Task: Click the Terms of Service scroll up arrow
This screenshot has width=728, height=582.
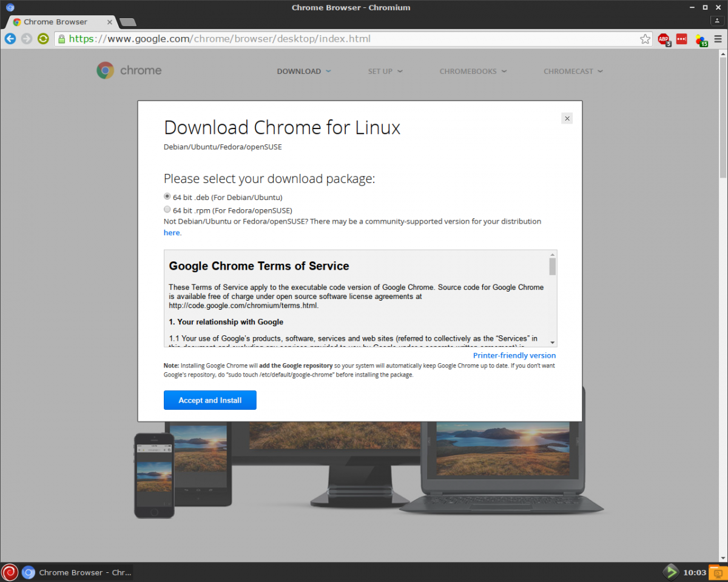Action: point(553,254)
